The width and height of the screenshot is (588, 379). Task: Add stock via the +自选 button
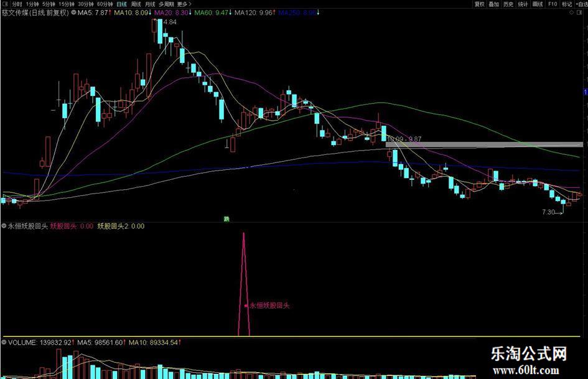coord(581,4)
